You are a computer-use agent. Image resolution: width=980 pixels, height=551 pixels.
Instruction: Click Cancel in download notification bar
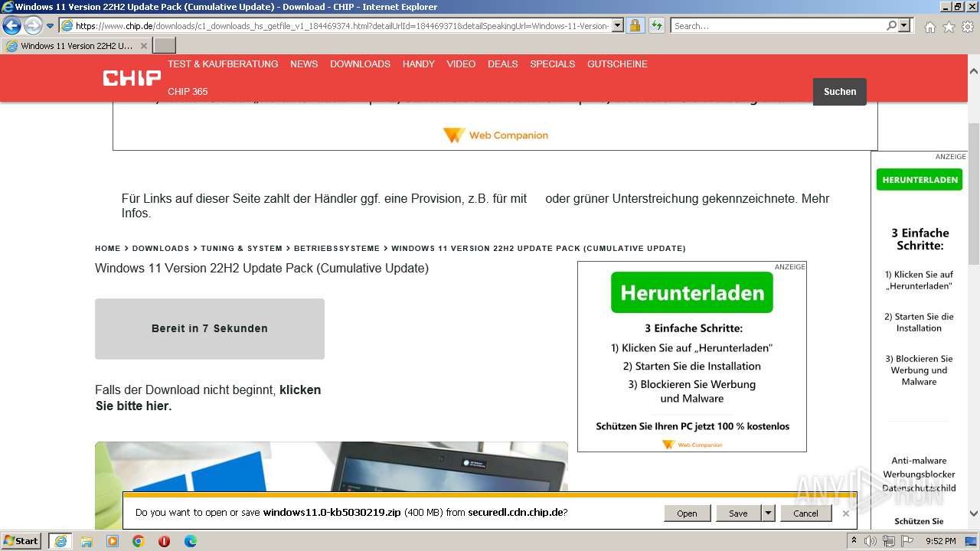(x=805, y=514)
